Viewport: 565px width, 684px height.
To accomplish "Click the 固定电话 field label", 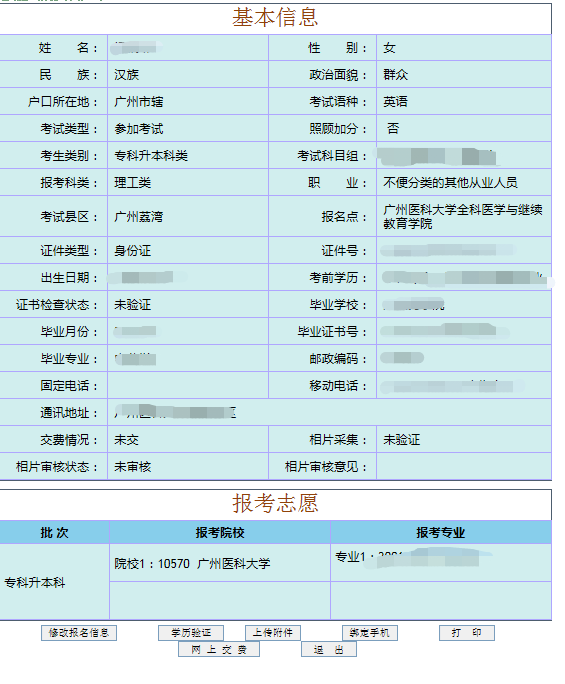I will point(69,386).
